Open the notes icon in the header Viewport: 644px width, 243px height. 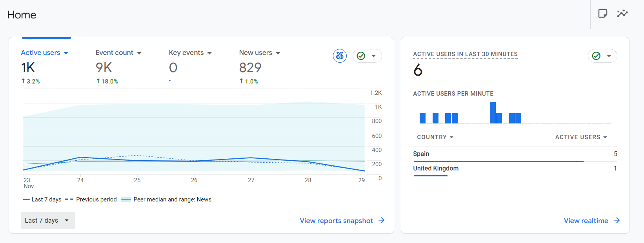coord(602,14)
